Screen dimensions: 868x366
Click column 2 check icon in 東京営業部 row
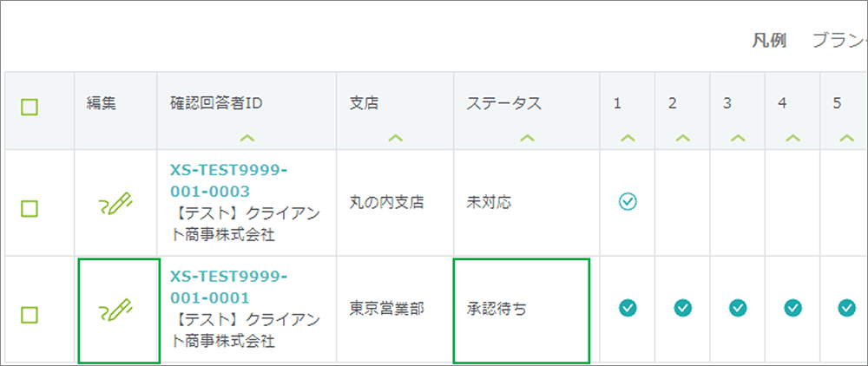coord(683,307)
